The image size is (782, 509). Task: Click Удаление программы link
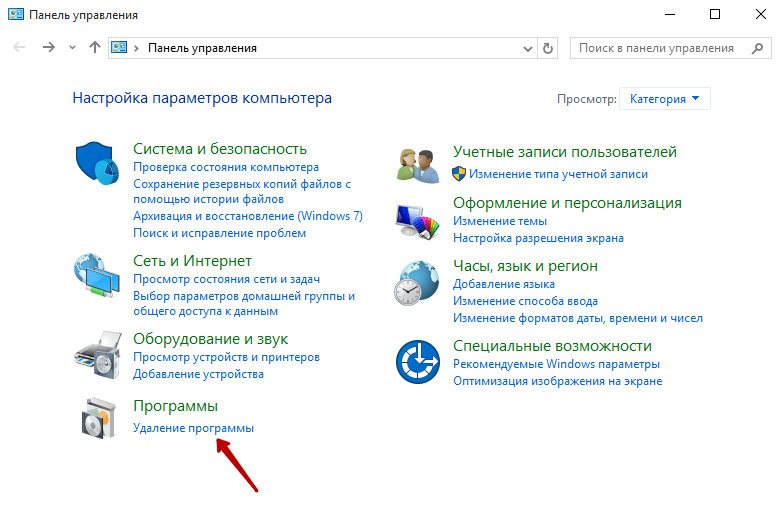pos(194,428)
